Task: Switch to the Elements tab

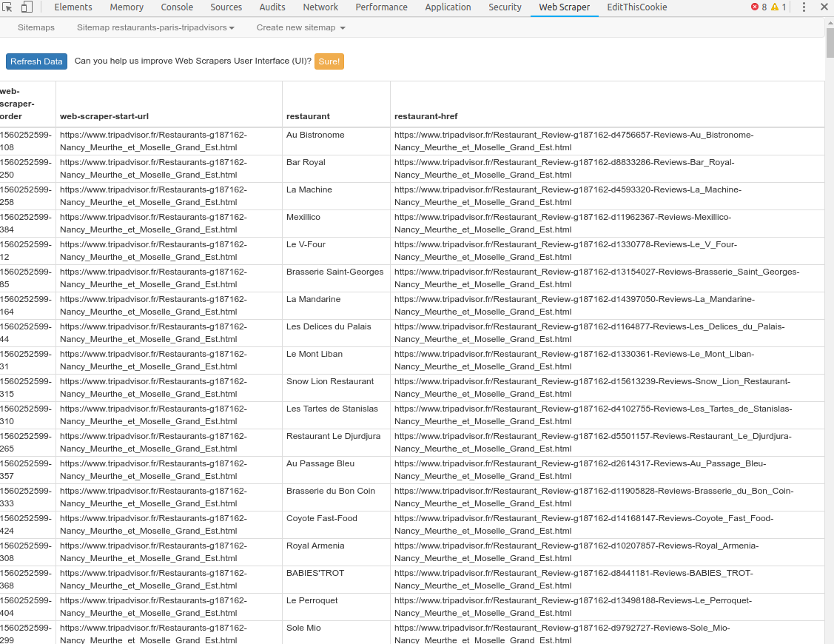Action: click(73, 7)
